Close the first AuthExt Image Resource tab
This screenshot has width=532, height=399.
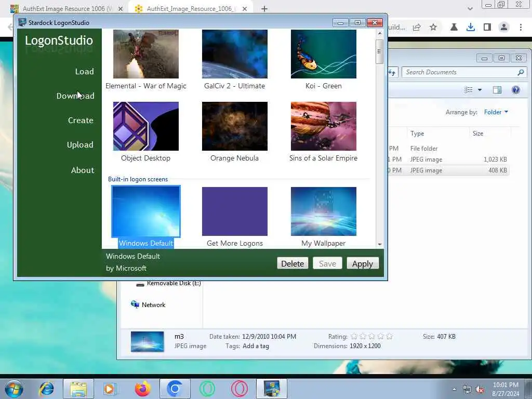[120, 9]
